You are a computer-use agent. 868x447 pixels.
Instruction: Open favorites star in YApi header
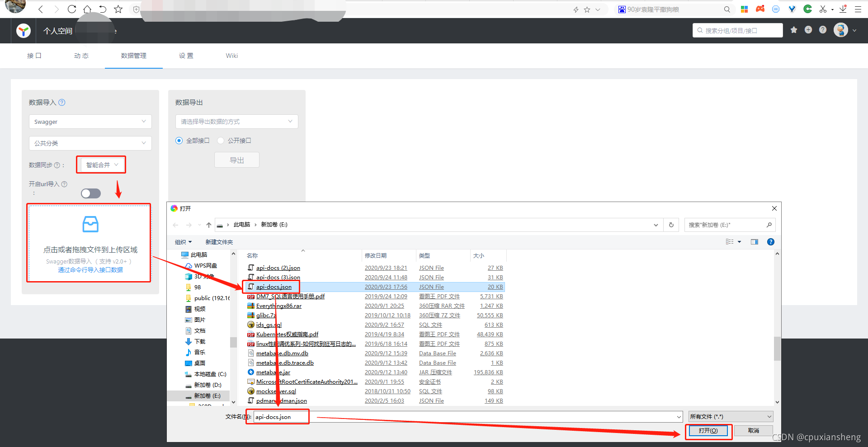(x=794, y=30)
